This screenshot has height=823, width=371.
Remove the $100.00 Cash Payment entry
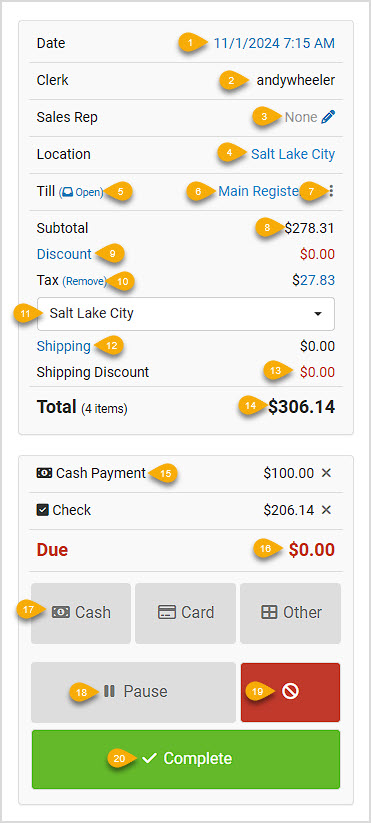[326, 473]
